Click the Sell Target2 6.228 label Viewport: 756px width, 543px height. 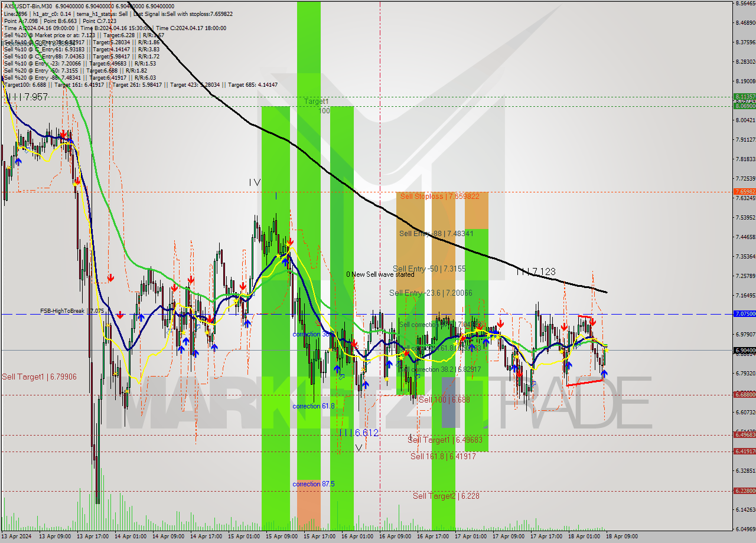click(x=446, y=496)
